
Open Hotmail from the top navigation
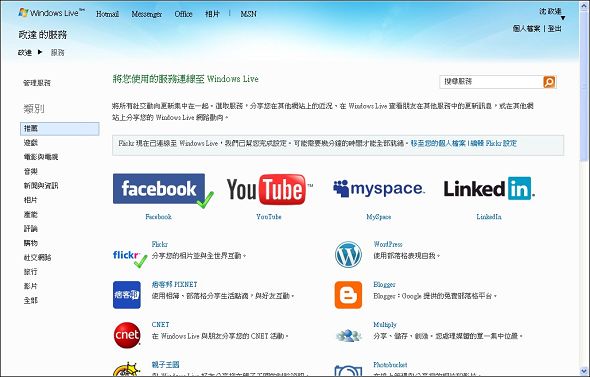pyautogui.click(x=107, y=14)
